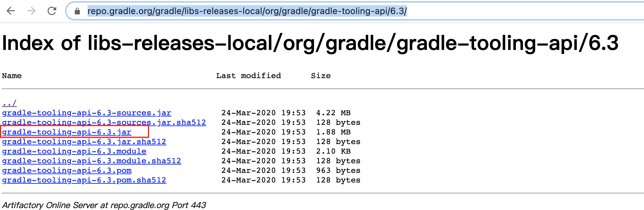Click the Last modified column header

249,76
